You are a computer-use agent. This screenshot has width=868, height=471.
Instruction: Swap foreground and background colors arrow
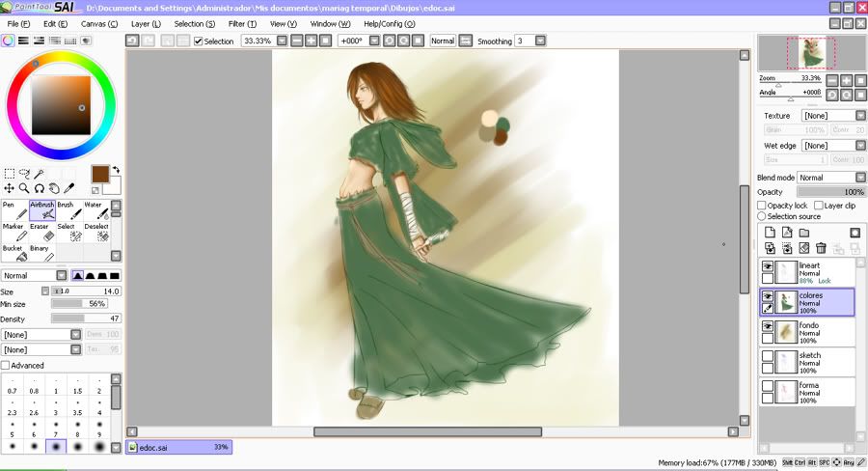coord(116,170)
